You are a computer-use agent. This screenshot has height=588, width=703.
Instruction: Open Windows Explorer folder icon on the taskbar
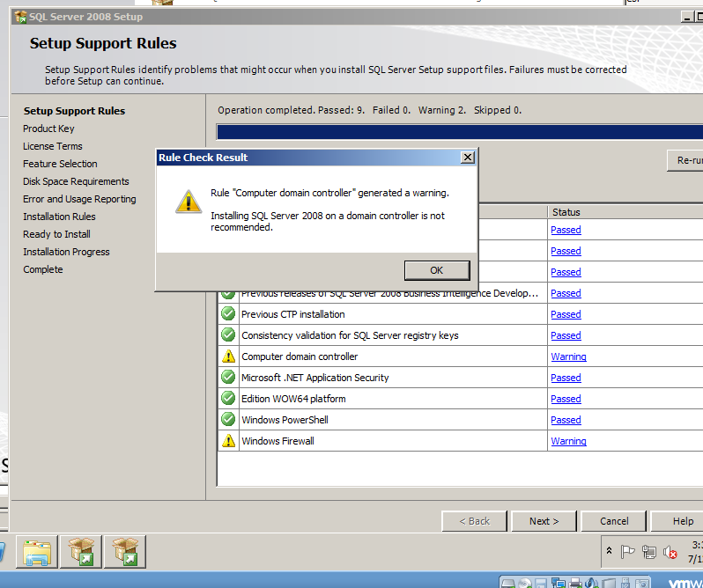[37, 552]
